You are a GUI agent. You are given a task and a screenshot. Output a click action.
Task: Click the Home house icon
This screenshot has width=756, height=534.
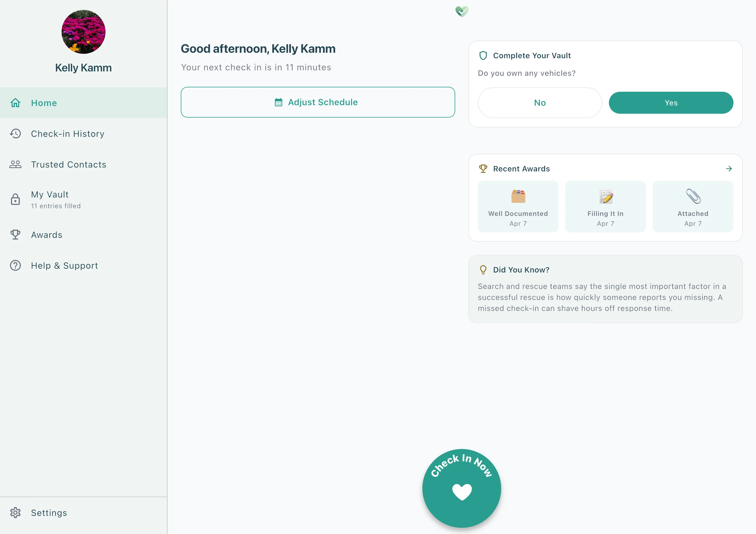15,103
